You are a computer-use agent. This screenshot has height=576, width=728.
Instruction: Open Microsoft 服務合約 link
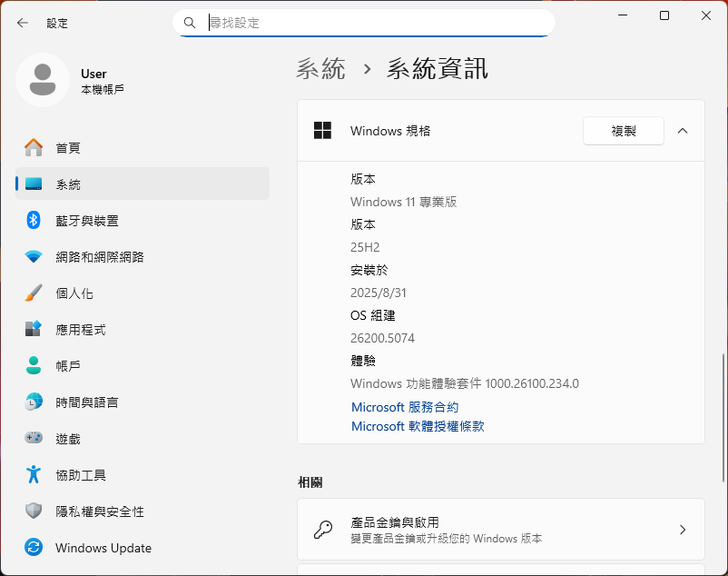coord(405,407)
